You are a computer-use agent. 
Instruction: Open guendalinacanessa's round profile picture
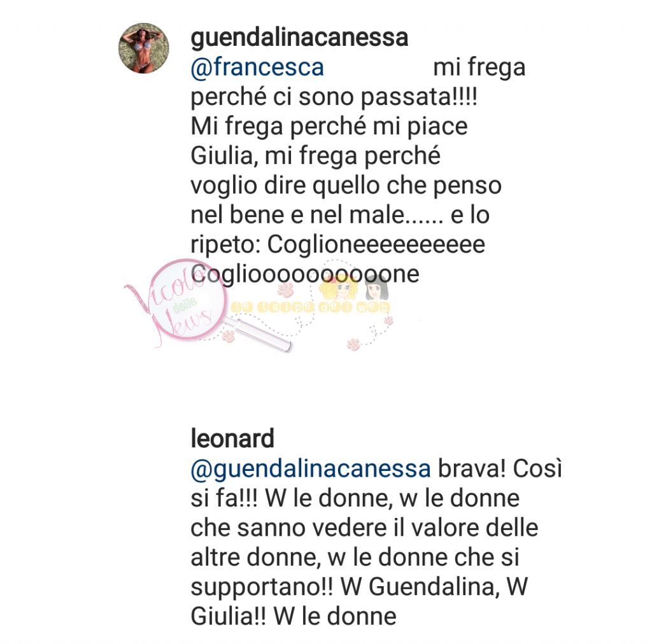[x=143, y=48]
